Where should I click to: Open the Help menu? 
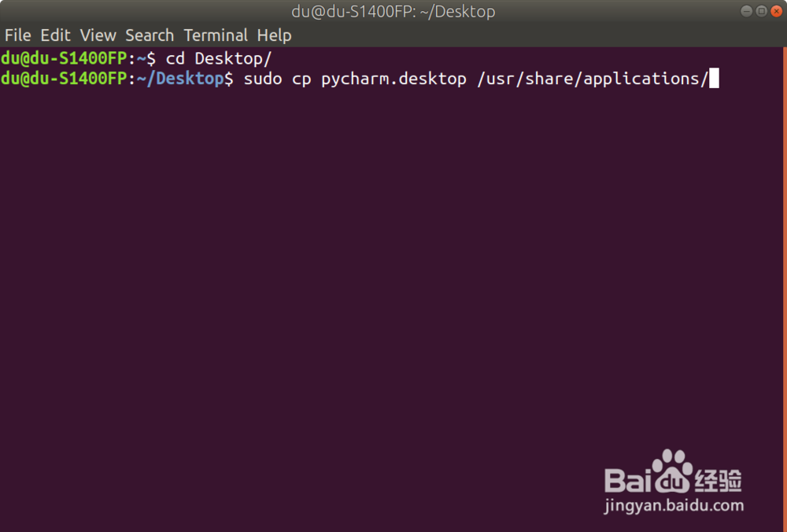pyautogui.click(x=274, y=35)
